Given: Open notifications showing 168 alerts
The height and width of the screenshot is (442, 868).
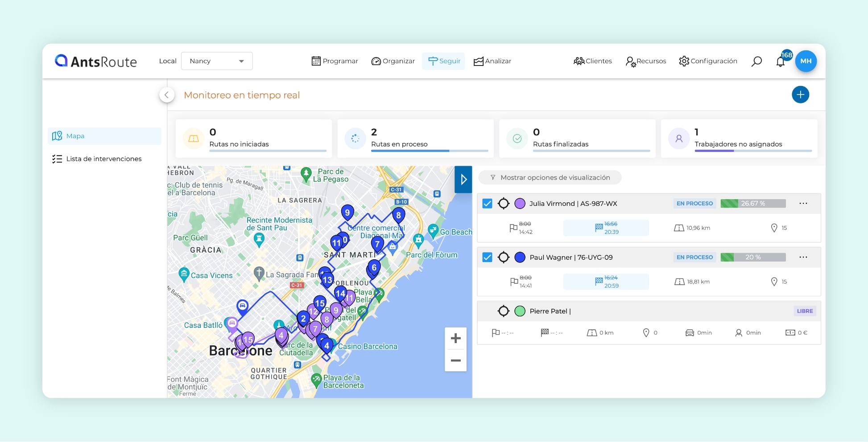Looking at the screenshot, I should (x=781, y=62).
